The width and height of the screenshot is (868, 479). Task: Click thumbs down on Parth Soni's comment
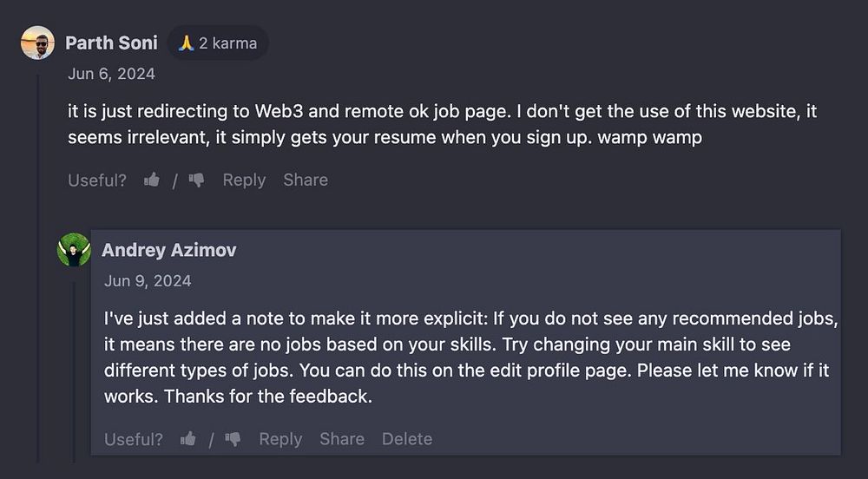[196, 180]
